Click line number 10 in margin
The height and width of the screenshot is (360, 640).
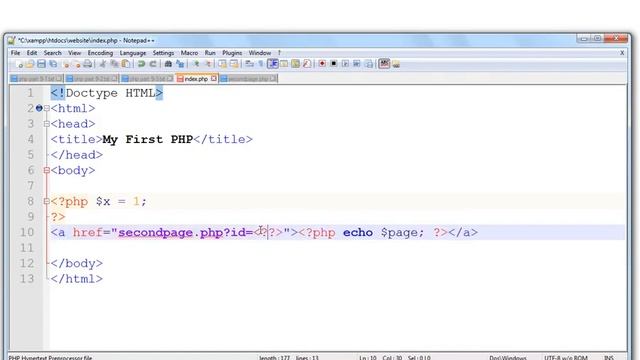click(27, 232)
